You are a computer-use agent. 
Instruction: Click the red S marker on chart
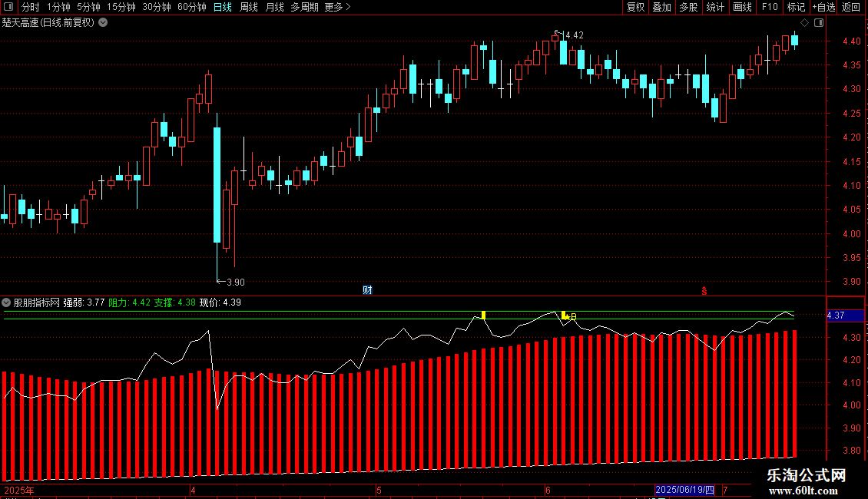[704, 291]
